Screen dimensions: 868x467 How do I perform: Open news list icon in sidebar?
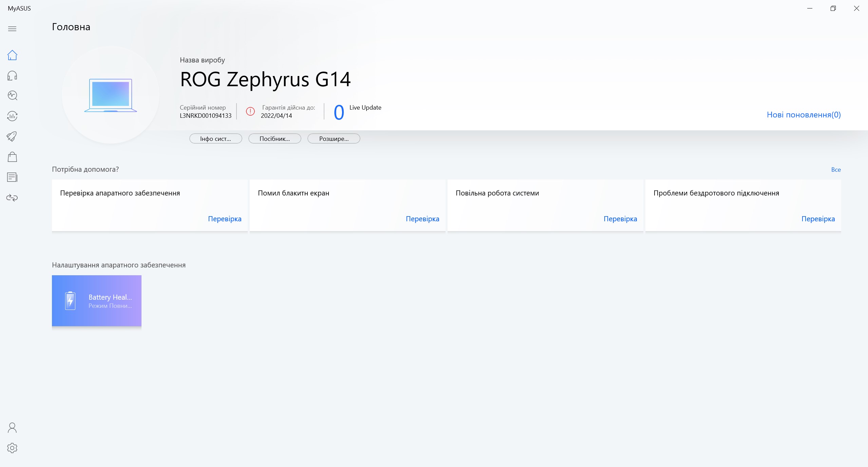12,177
